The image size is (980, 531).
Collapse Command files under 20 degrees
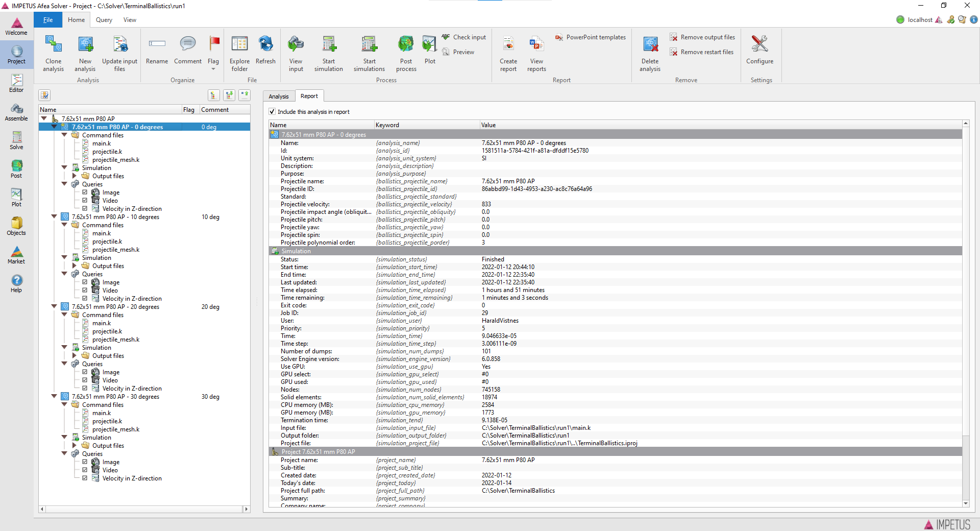point(64,315)
